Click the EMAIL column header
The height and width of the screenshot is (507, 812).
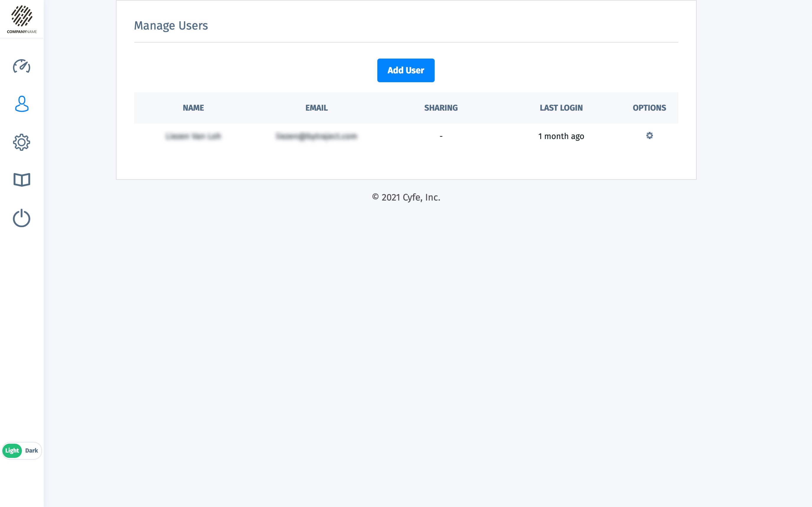[x=316, y=108]
